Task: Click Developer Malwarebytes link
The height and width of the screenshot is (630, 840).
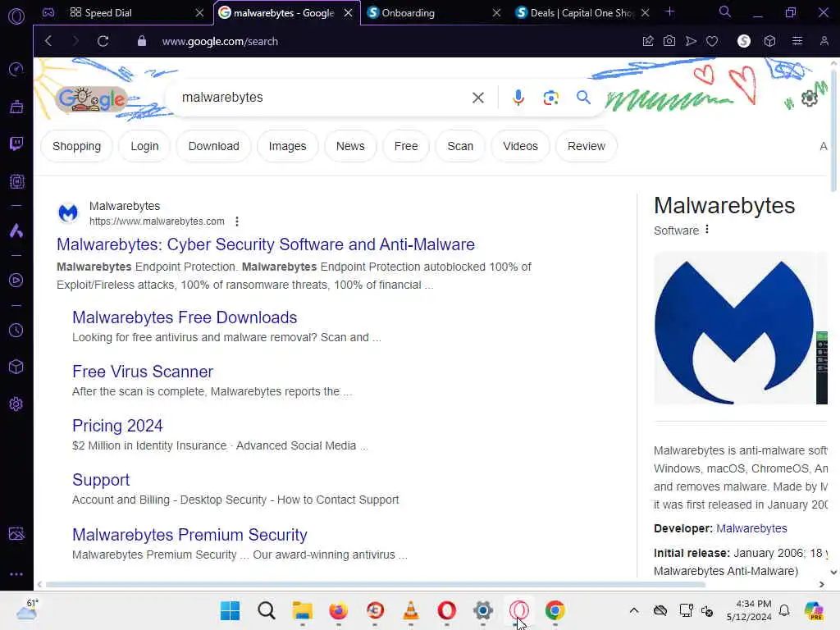Action: 751,528
